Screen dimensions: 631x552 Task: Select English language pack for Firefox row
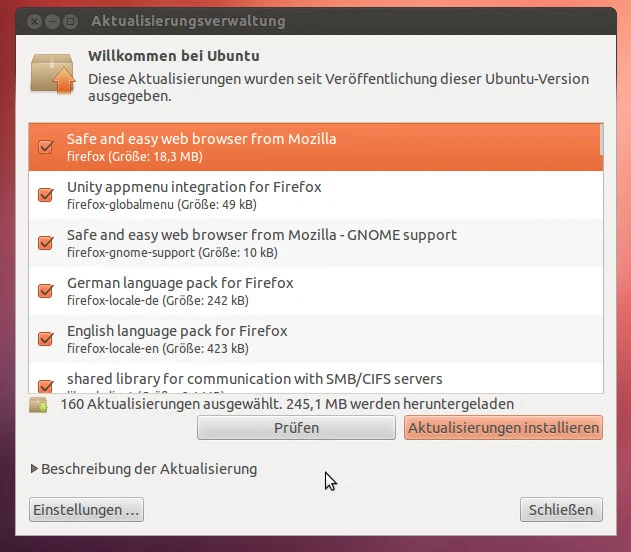click(x=316, y=339)
